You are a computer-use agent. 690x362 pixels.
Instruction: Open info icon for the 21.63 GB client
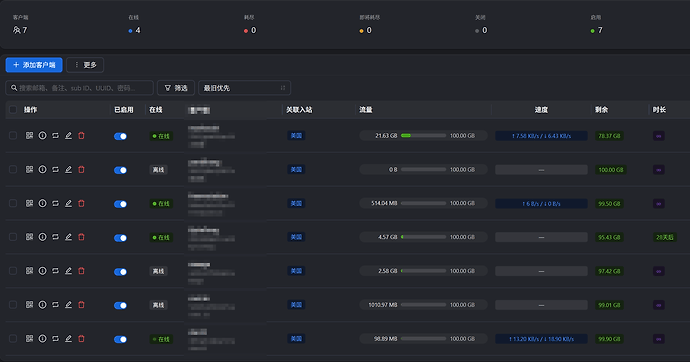42,135
